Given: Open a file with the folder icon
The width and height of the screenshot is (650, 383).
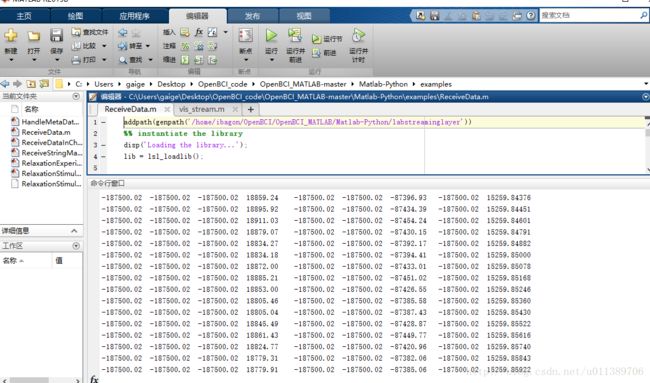Looking at the screenshot, I should pos(34,36).
